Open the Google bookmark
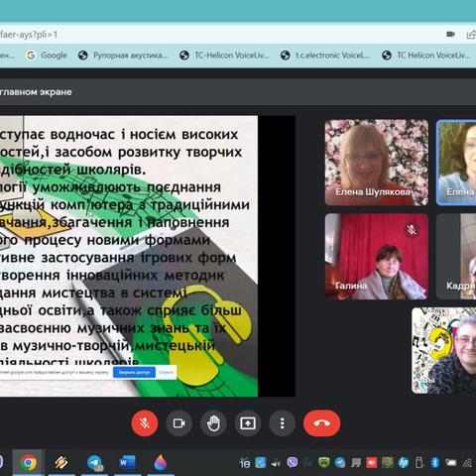This screenshot has height=476, width=476. tap(47, 56)
